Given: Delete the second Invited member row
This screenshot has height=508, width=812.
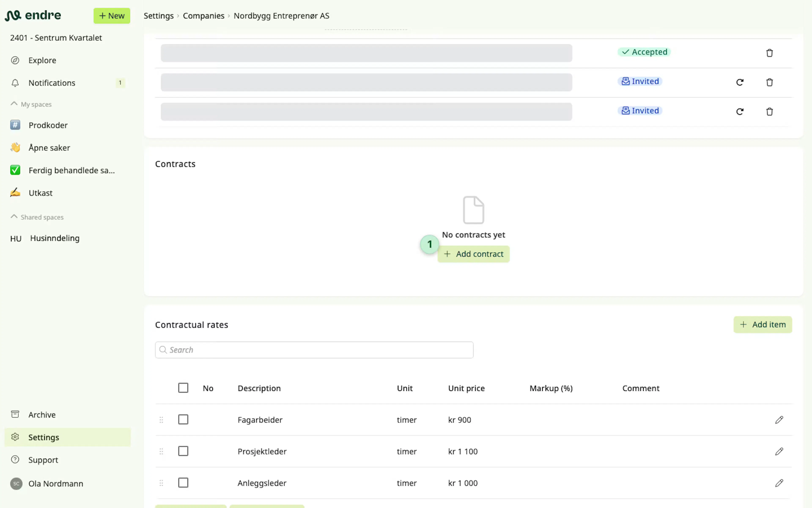Looking at the screenshot, I should (769, 112).
